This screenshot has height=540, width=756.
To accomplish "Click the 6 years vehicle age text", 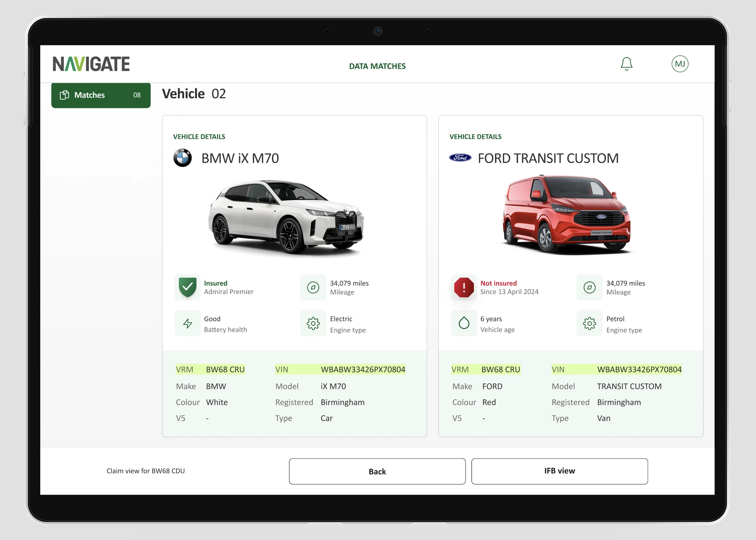I will point(491,319).
